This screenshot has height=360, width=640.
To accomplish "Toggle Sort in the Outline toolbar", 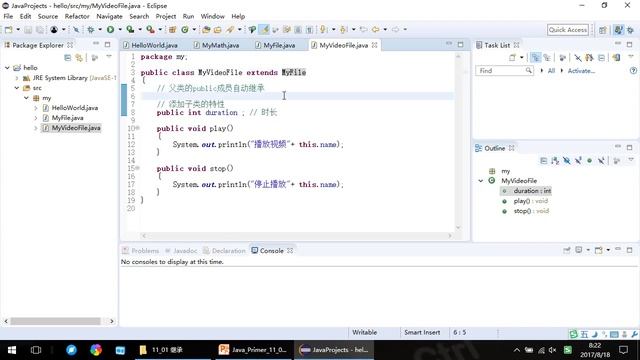I will 555,161.
